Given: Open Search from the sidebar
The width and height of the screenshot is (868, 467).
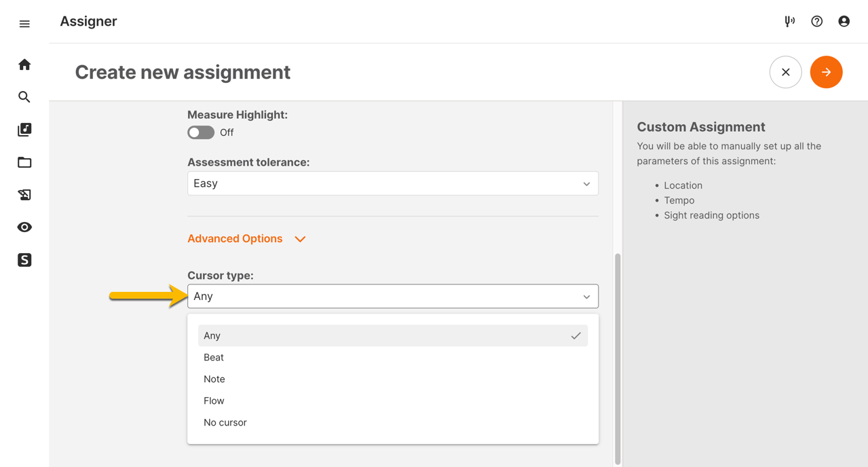Looking at the screenshot, I should pyautogui.click(x=24, y=97).
